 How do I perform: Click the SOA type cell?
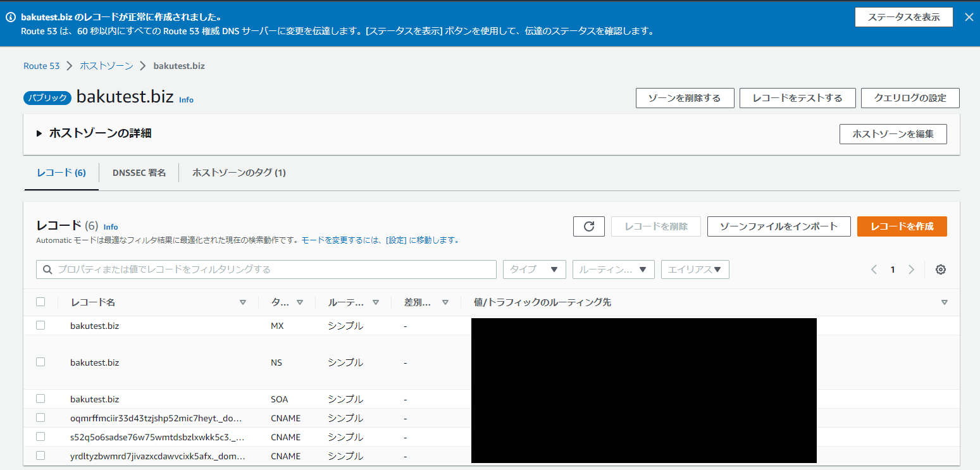coord(279,399)
